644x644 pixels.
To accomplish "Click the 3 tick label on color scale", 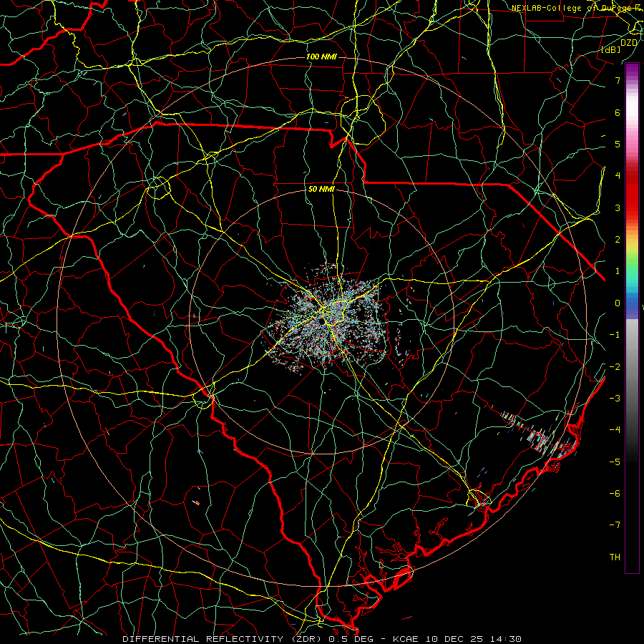I will (618, 208).
